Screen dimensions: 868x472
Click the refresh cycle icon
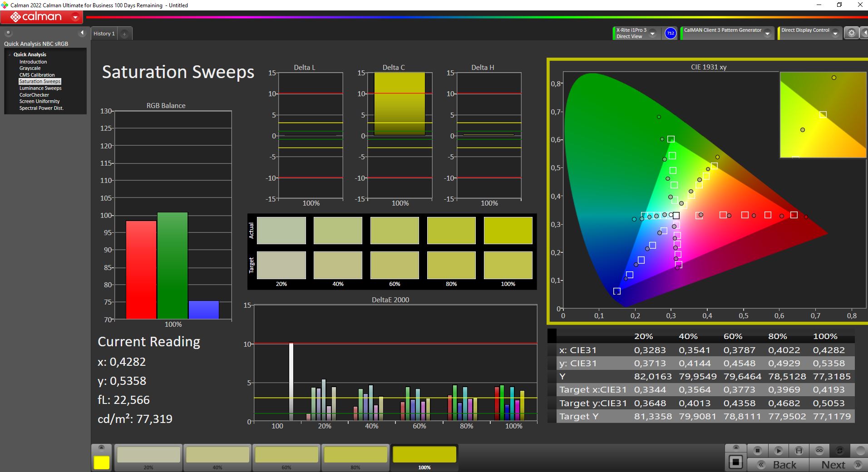point(839,451)
